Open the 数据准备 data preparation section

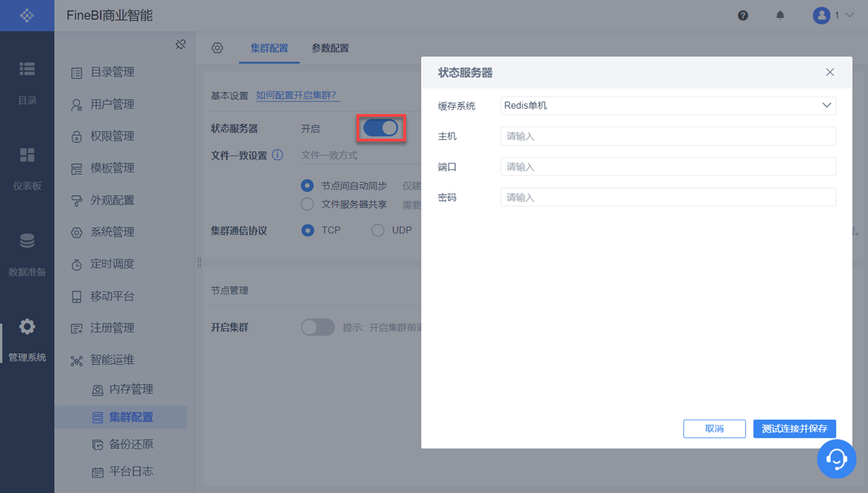point(27,254)
